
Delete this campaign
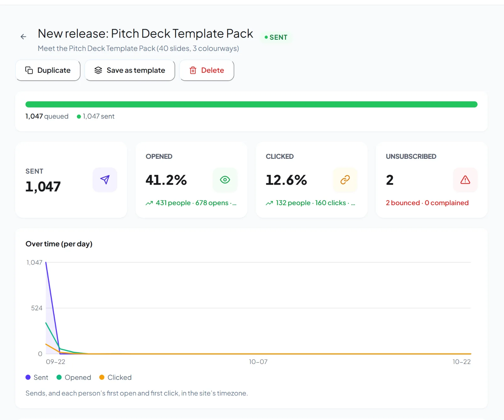pyautogui.click(x=207, y=70)
